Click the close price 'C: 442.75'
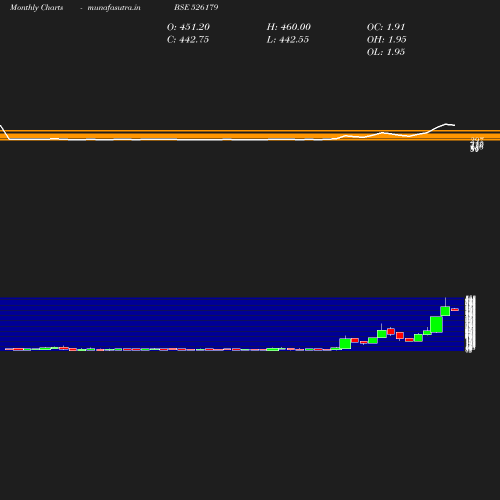The width and height of the screenshot is (500, 500). [188, 40]
